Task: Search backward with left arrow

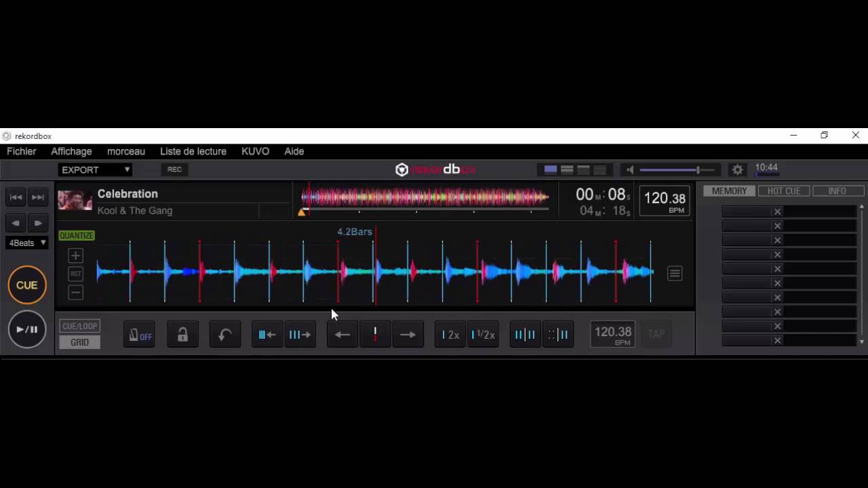Action: pos(16,223)
